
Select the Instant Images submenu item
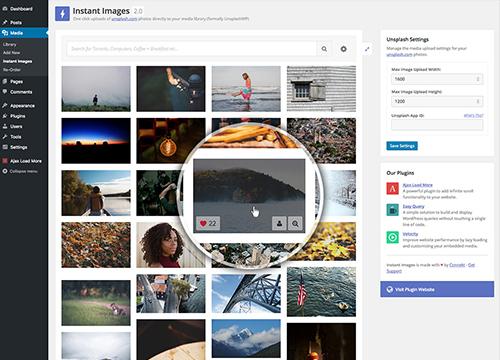point(18,61)
